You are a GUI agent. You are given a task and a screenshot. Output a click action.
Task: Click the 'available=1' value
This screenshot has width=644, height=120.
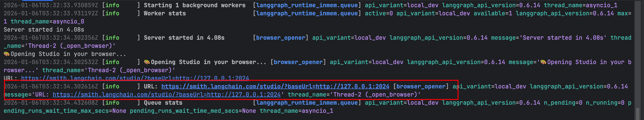(493, 13)
